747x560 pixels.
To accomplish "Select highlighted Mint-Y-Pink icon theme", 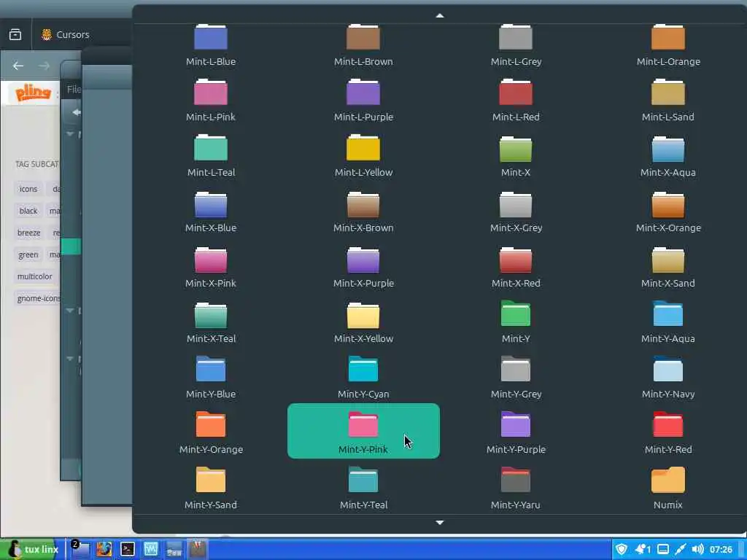I will point(363,431).
